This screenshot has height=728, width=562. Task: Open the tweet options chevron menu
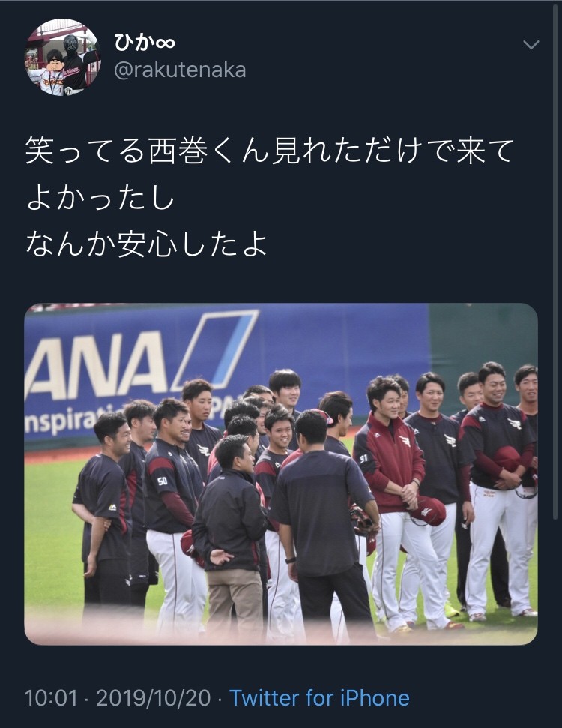point(531,44)
